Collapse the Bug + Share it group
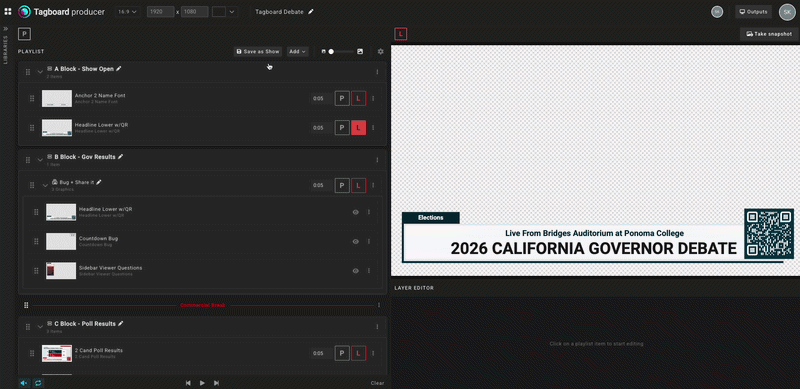Screen dimensions: 800x389 click(45, 186)
